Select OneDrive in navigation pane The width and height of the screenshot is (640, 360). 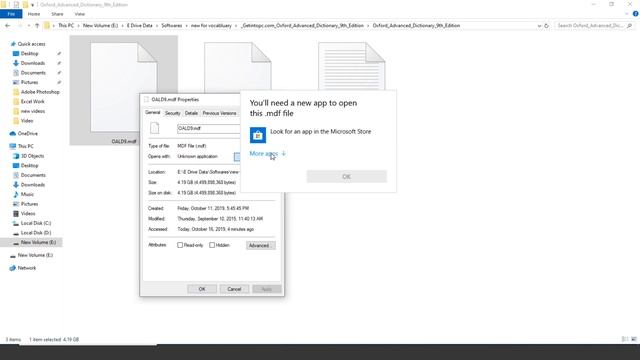point(27,133)
